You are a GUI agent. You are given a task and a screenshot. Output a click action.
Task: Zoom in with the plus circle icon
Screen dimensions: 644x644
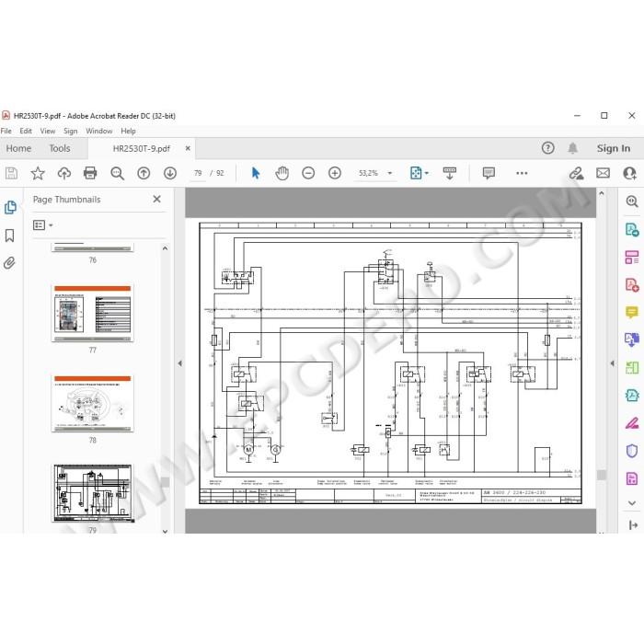(335, 173)
